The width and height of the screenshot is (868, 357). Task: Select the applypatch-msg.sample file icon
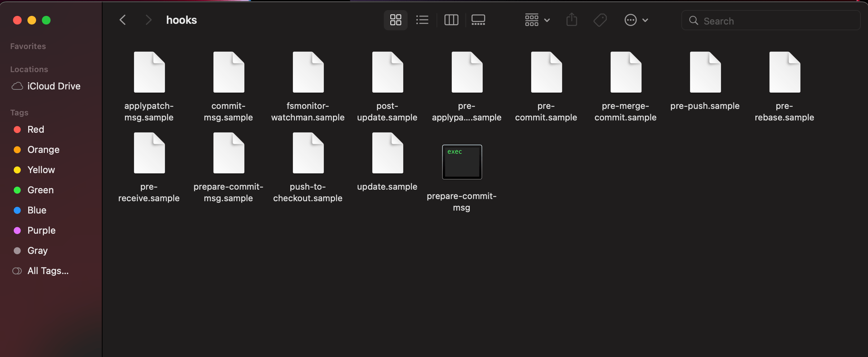149,72
